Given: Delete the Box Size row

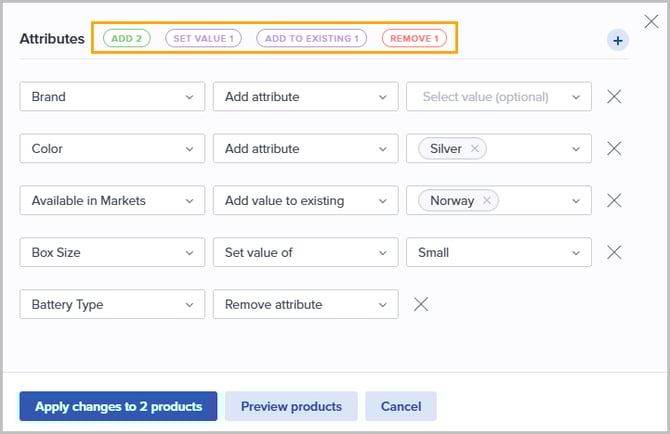Looking at the screenshot, I should pyautogui.click(x=615, y=253).
